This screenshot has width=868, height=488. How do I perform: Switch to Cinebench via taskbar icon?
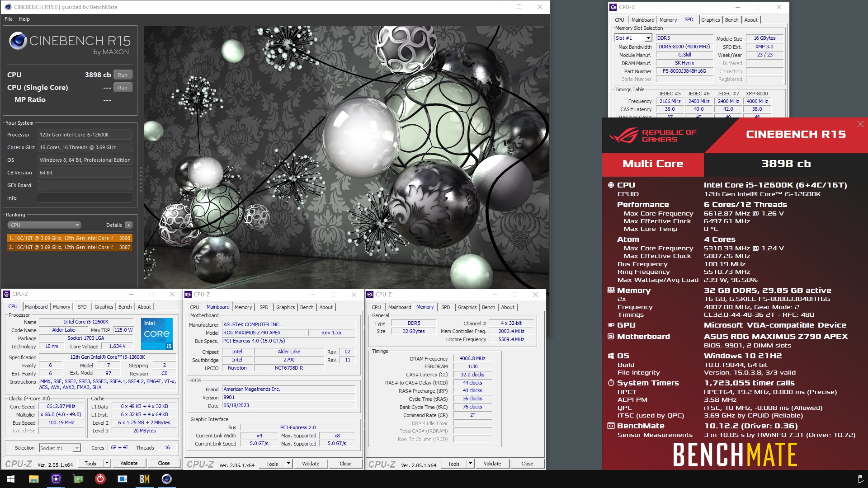167,479
